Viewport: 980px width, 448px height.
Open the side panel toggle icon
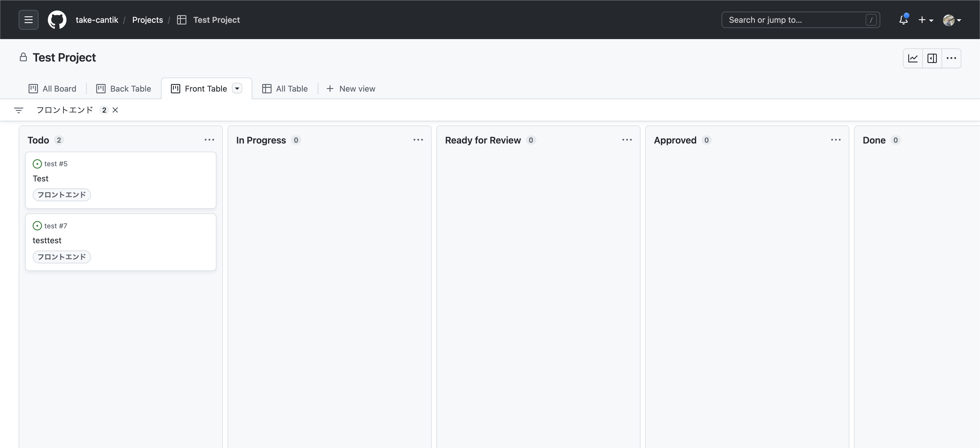pos(932,58)
